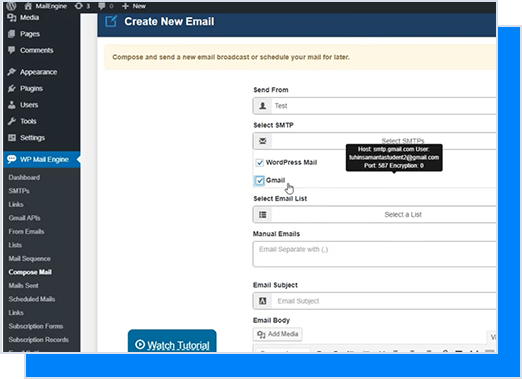This screenshot has height=379, width=522.
Task: Open Tools via the wrench icon
Action: coord(12,121)
